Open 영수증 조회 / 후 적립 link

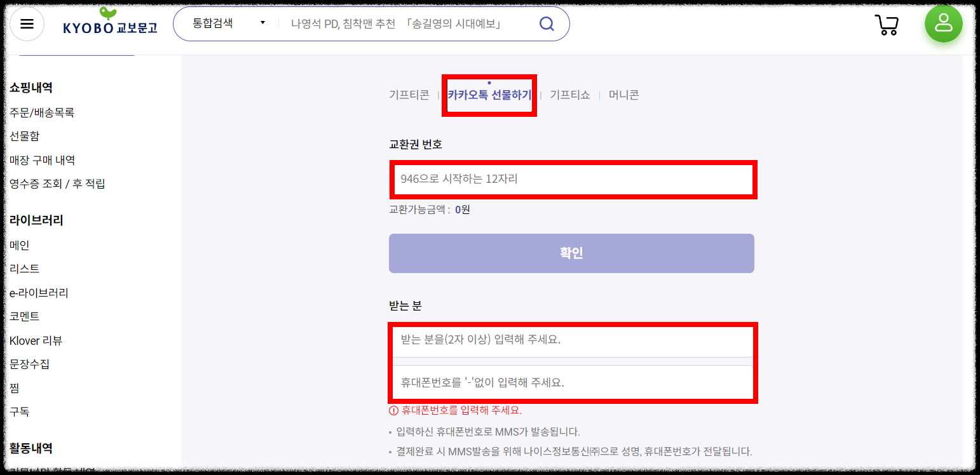tap(57, 184)
